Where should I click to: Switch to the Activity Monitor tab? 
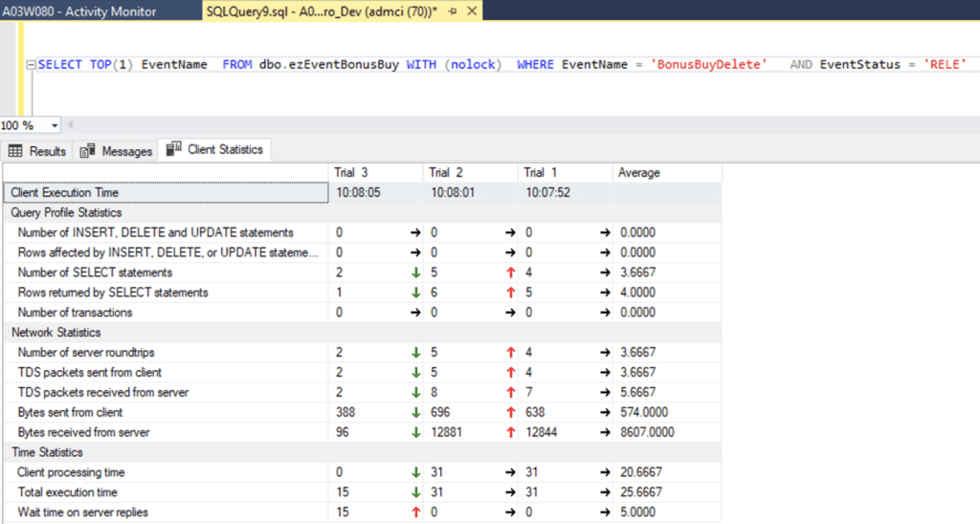79,11
